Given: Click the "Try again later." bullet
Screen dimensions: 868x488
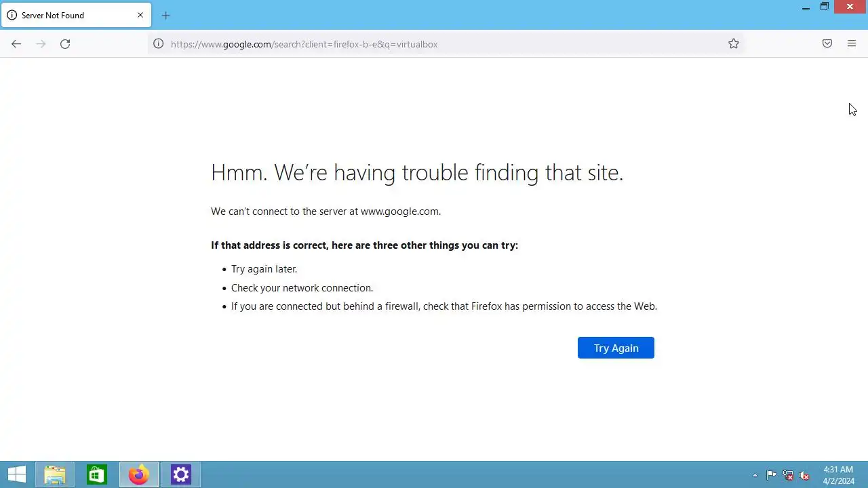Looking at the screenshot, I should point(264,269).
